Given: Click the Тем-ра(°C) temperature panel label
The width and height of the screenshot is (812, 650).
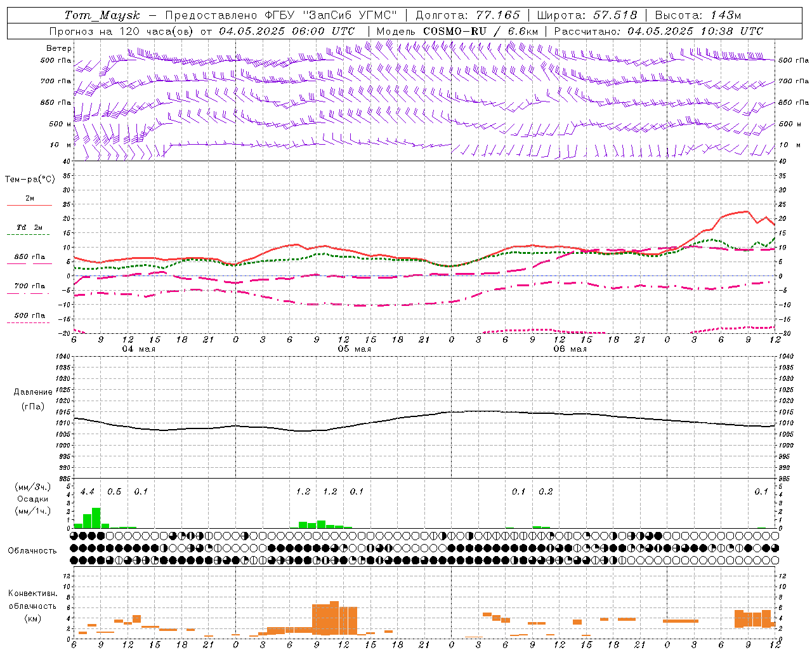Looking at the screenshot, I should point(30,180).
